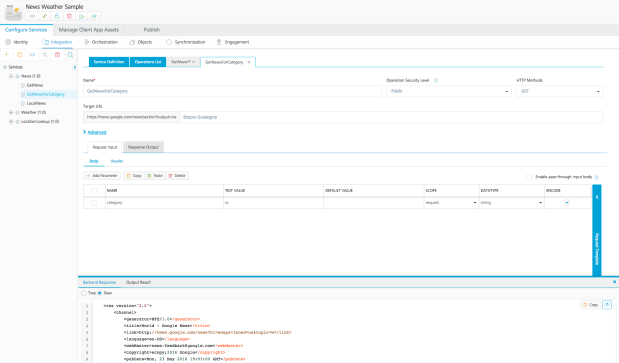Switch to the Publish tab
This screenshot has height=363, width=619.
[152, 30]
